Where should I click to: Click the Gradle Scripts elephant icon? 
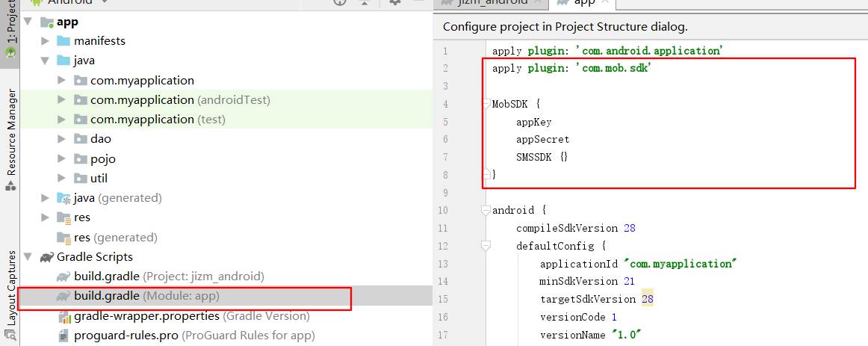click(46, 257)
